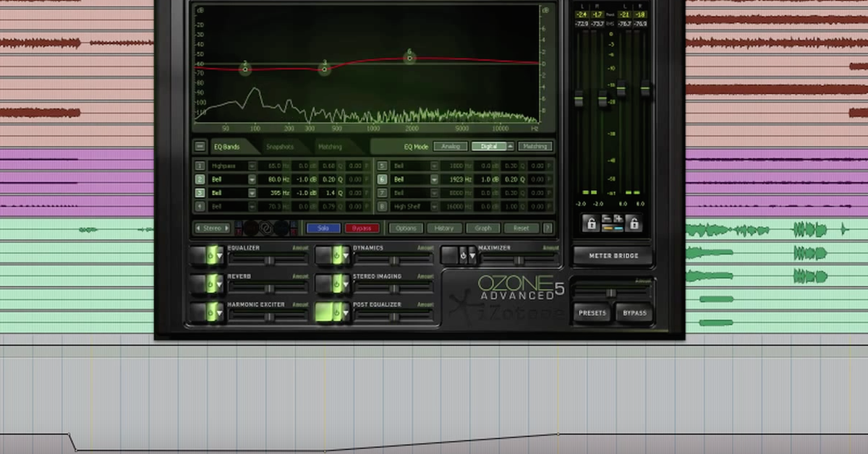Click the global Amount slider above Presets
The image size is (868, 454).
click(612, 292)
